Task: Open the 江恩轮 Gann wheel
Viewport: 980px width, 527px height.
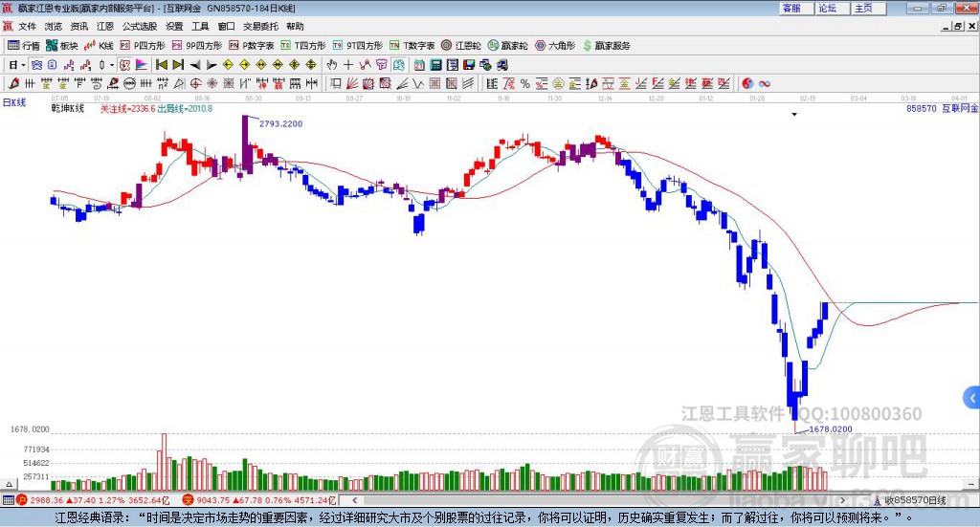Action: [461, 46]
